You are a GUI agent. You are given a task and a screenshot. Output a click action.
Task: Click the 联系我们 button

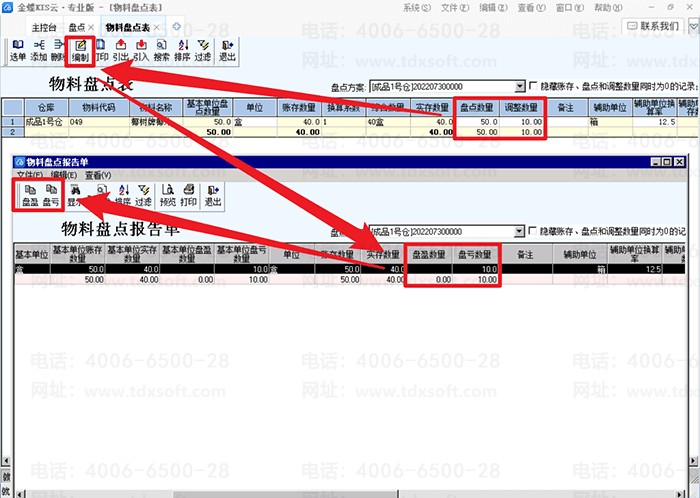coord(653,26)
